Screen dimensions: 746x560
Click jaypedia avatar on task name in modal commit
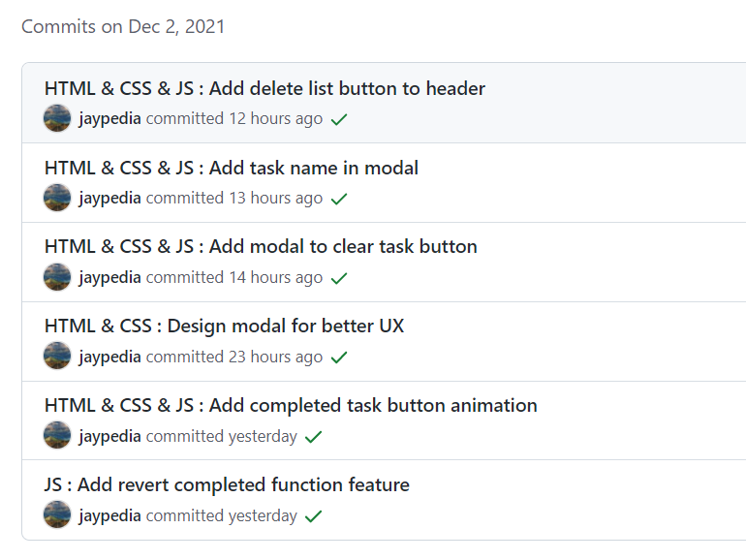57,198
